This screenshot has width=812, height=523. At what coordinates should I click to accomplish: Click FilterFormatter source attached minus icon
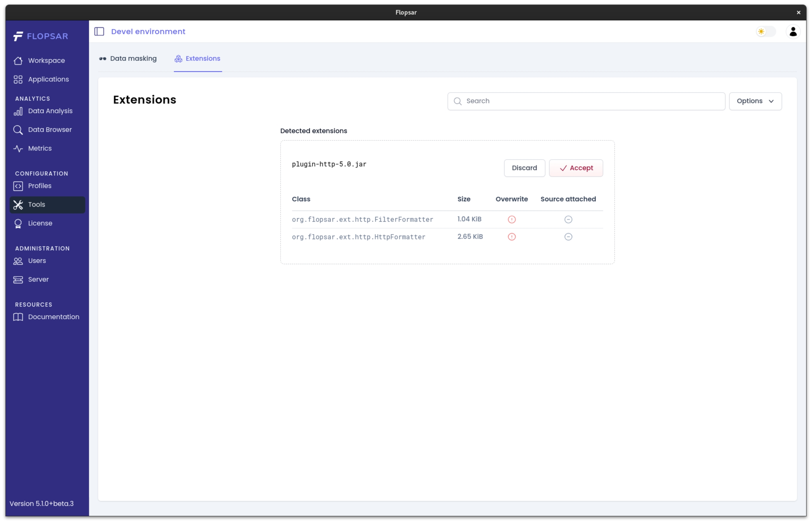[x=568, y=219]
